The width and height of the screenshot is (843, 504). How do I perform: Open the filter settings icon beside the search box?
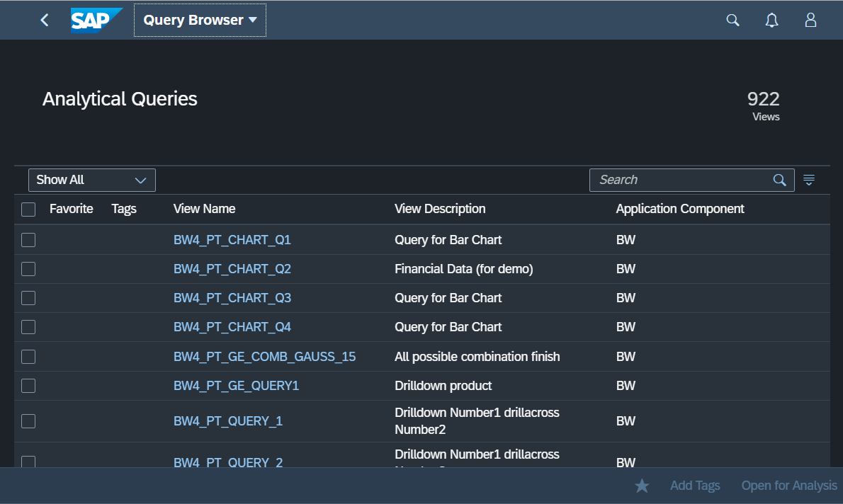tap(808, 180)
